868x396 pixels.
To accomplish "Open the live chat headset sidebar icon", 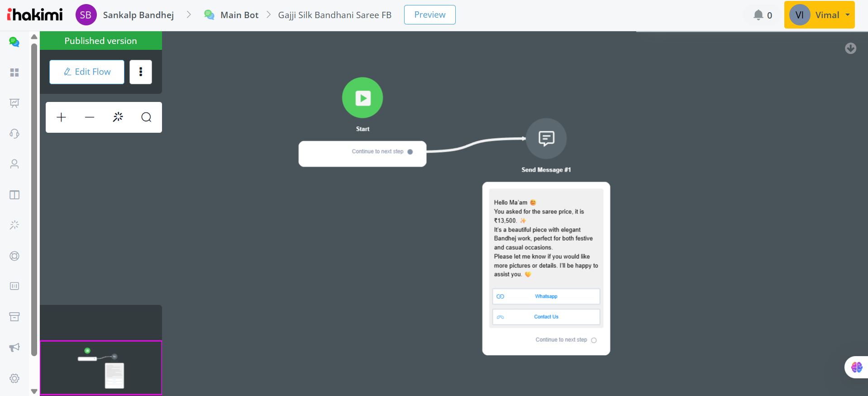I will tap(14, 133).
